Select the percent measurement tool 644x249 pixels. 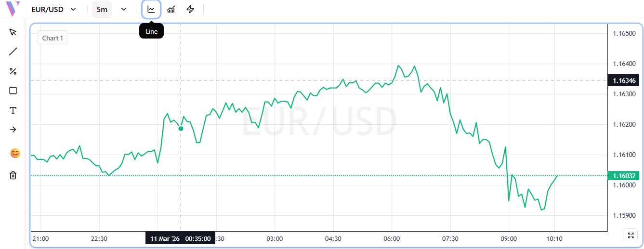[x=13, y=71]
